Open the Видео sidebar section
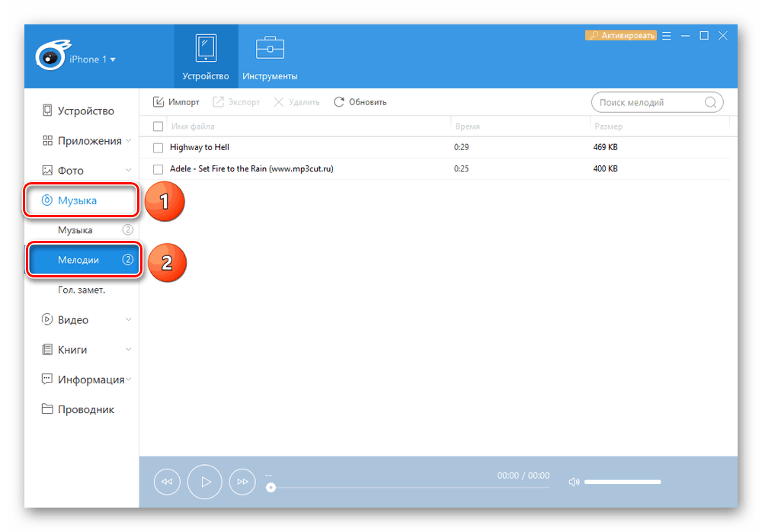This screenshot has width=762, height=532. [x=82, y=320]
